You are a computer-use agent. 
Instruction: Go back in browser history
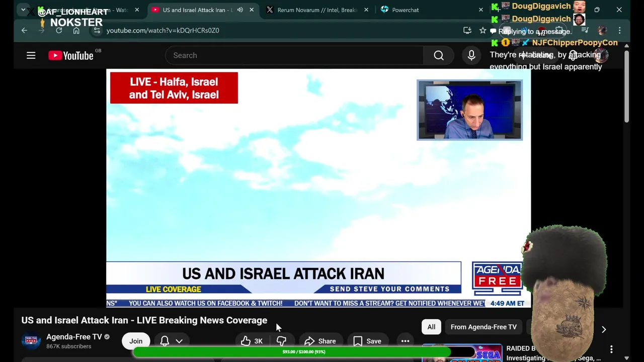pos(24,30)
